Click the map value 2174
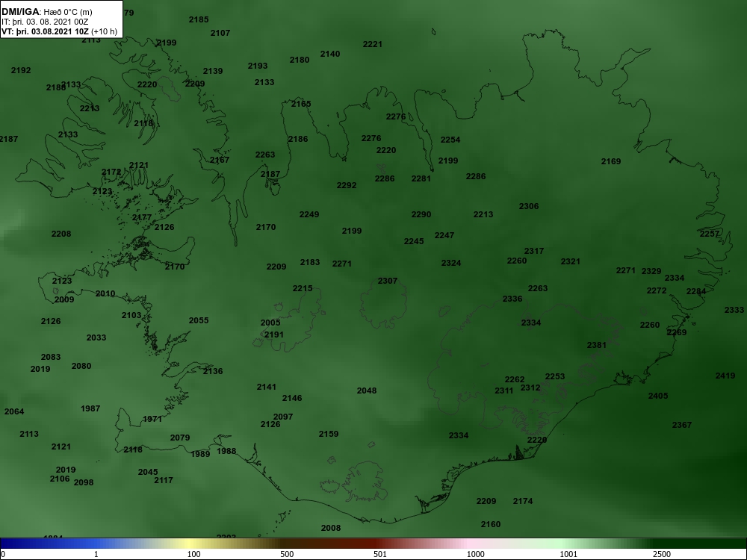 click(523, 501)
